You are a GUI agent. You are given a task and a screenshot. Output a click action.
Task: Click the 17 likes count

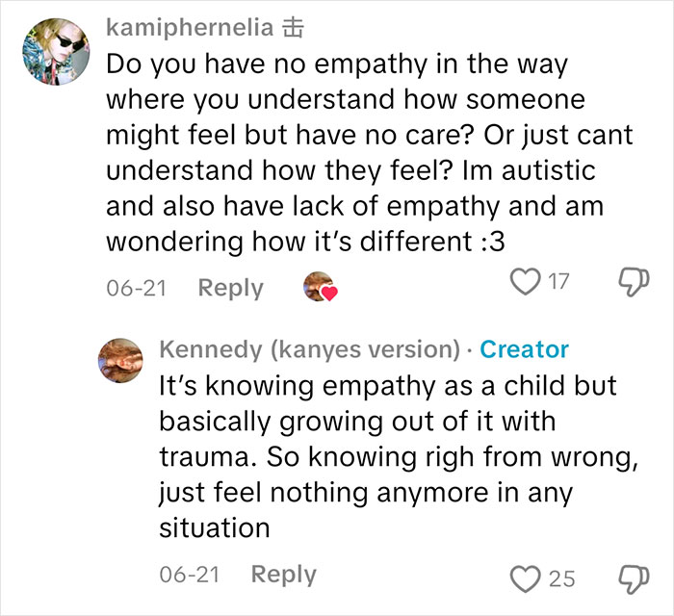[x=558, y=282]
